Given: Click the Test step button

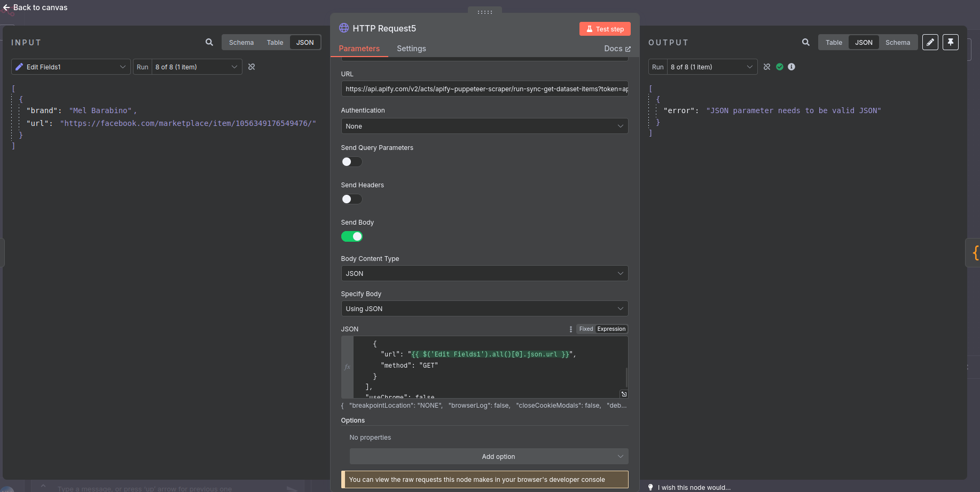Looking at the screenshot, I should pos(605,29).
